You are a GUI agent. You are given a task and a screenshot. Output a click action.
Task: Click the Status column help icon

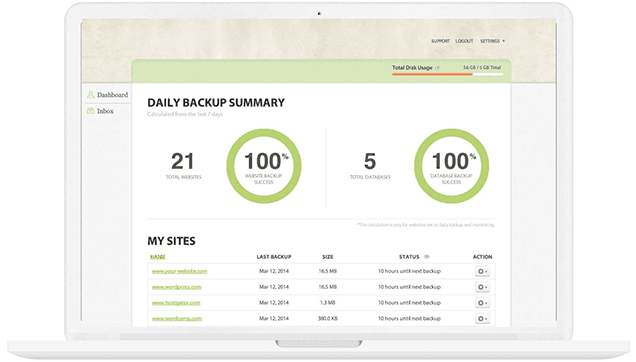point(426,257)
